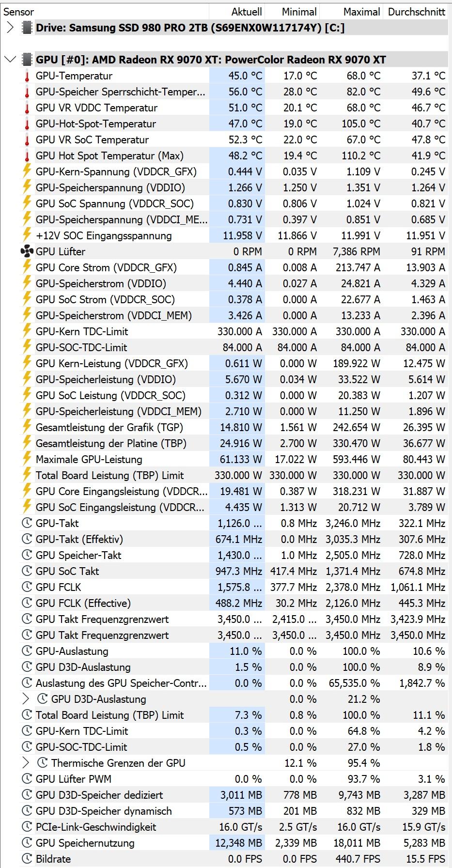Image resolution: width=452 pixels, height=868 pixels.
Task: Click the current value 12,348 MB
Action: 239,843
